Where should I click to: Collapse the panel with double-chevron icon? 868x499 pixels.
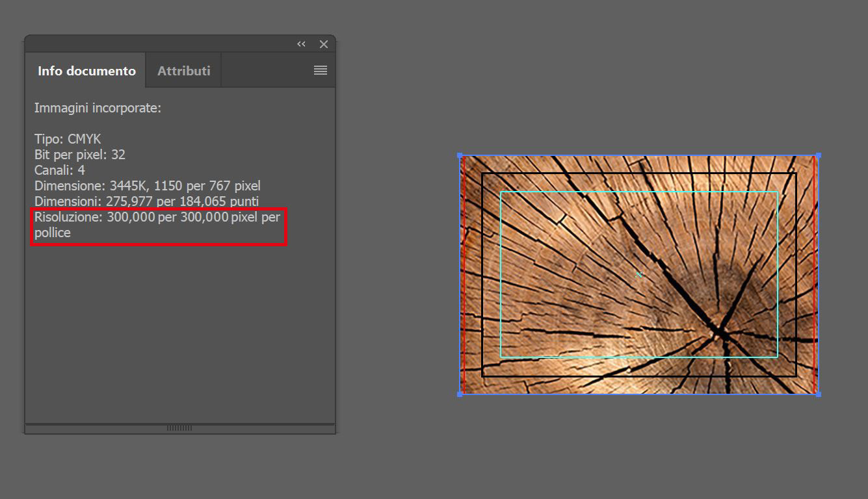click(301, 44)
